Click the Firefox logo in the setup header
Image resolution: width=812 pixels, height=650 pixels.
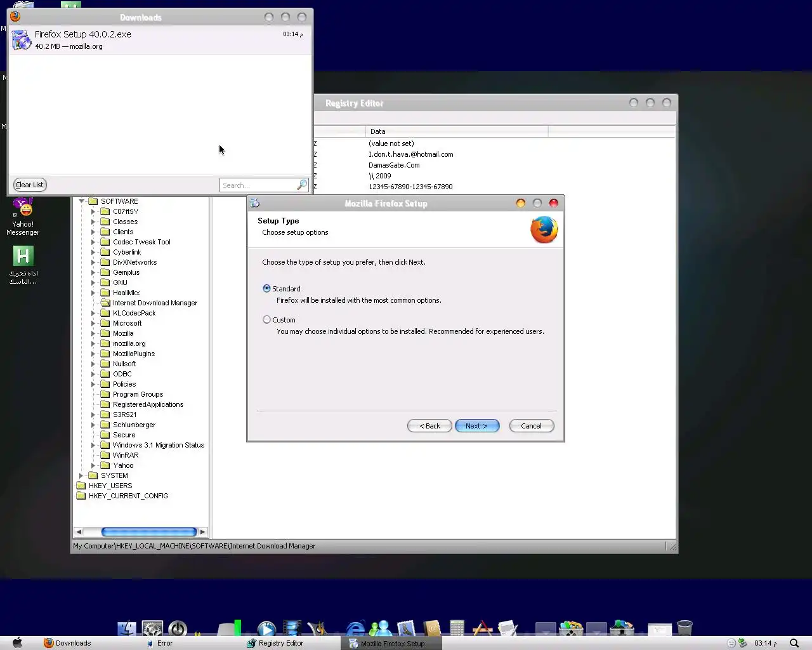[544, 230]
